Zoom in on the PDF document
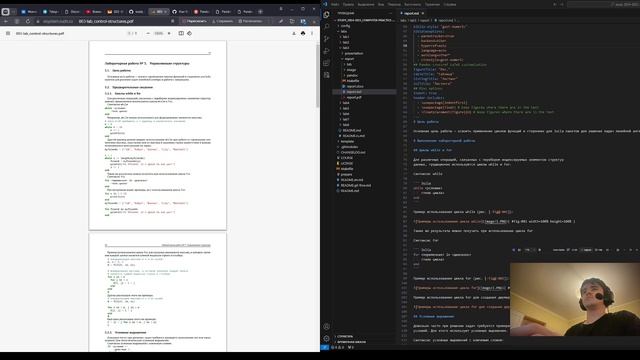The width and height of the screenshot is (640, 360). click(x=169, y=33)
